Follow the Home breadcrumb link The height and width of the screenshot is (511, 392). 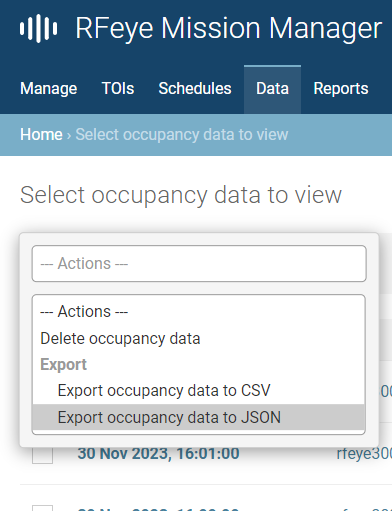point(41,135)
